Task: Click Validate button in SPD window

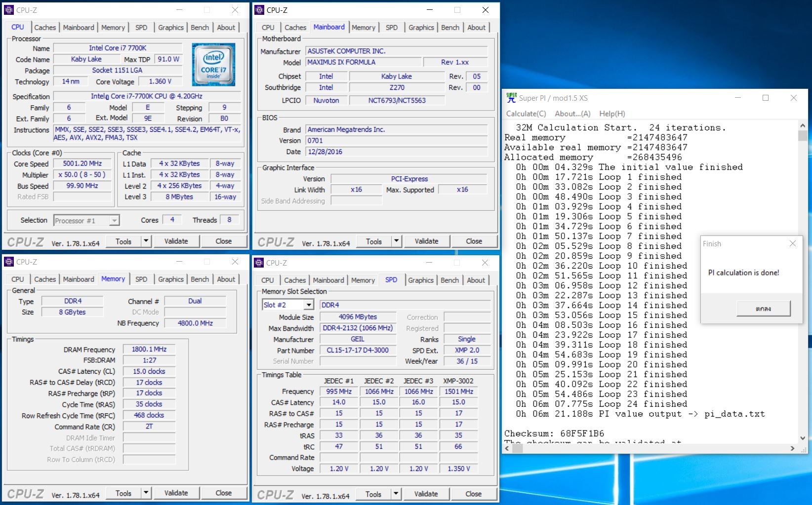Action: [x=426, y=494]
